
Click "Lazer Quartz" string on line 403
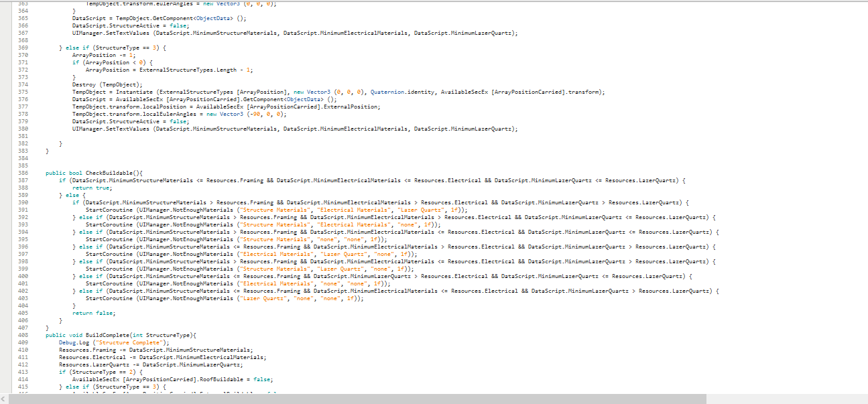(263, 298)
